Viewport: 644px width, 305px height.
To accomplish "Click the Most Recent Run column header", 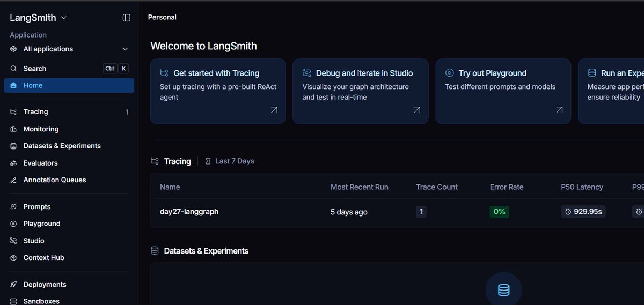I will point(360,187).
